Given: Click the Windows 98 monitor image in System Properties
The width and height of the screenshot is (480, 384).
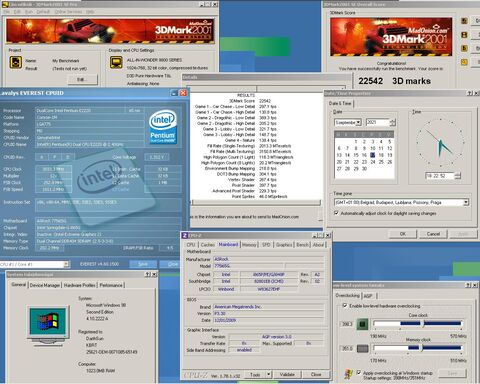Looking at the screenshot, I should pyautogui.click(x=49, y=326).
